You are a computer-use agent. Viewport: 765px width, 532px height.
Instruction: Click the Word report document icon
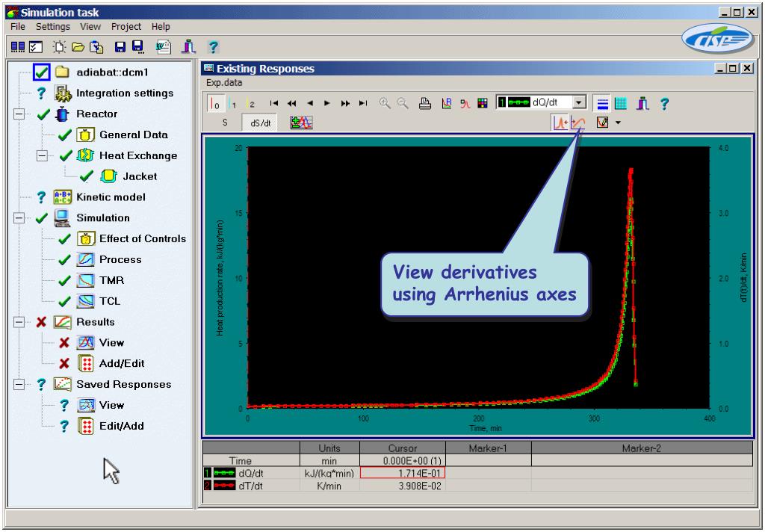click(164, 47)
